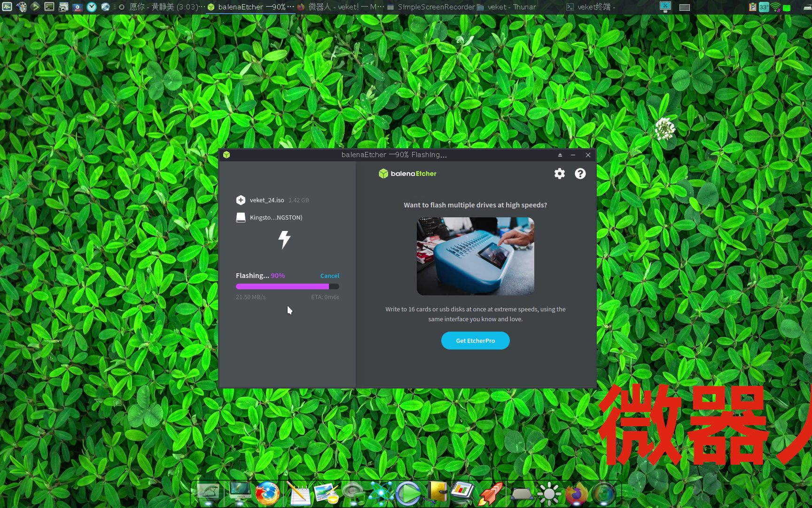Open the terminal launcher in top panel
The height and width of the screenshot is (508, 812).
point(49,7)
